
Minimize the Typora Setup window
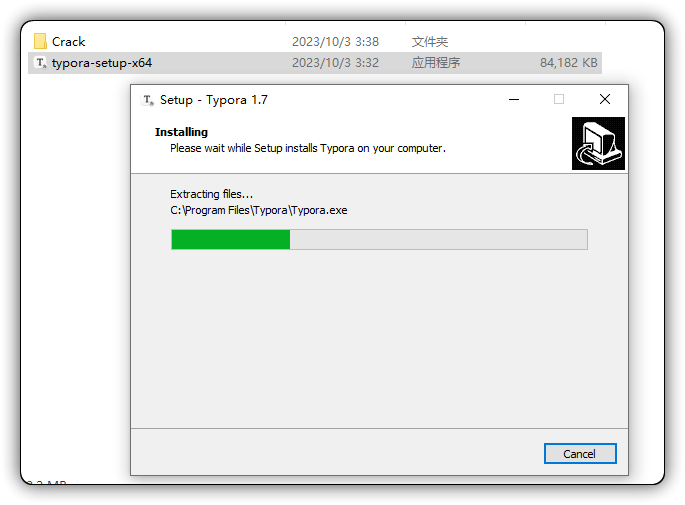[x=514, y=100]
